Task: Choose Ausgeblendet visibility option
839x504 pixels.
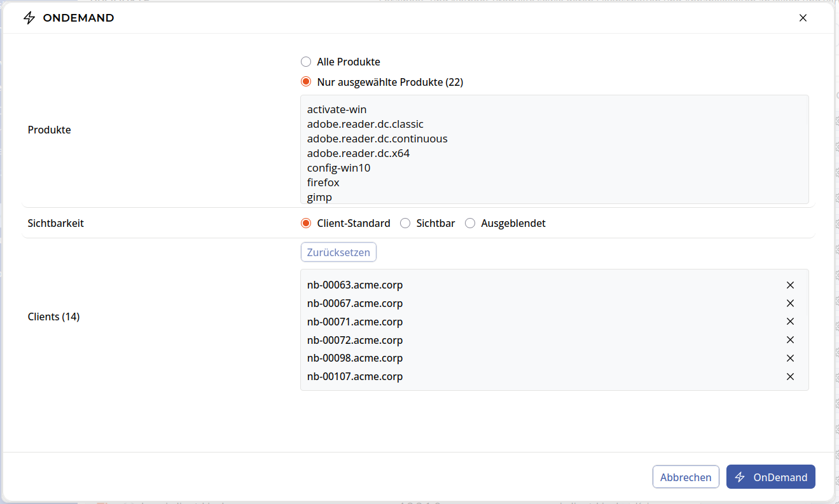Action: 470,223
